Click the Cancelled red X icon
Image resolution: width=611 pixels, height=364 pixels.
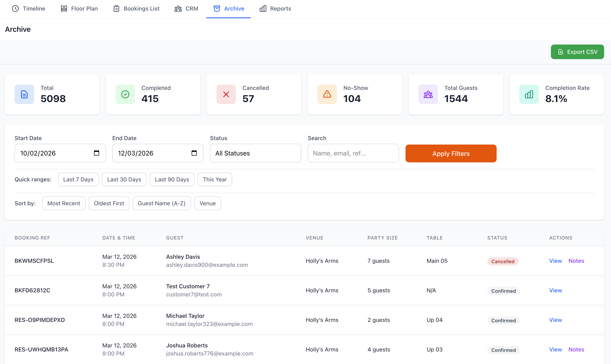click(x=226, y=94)
